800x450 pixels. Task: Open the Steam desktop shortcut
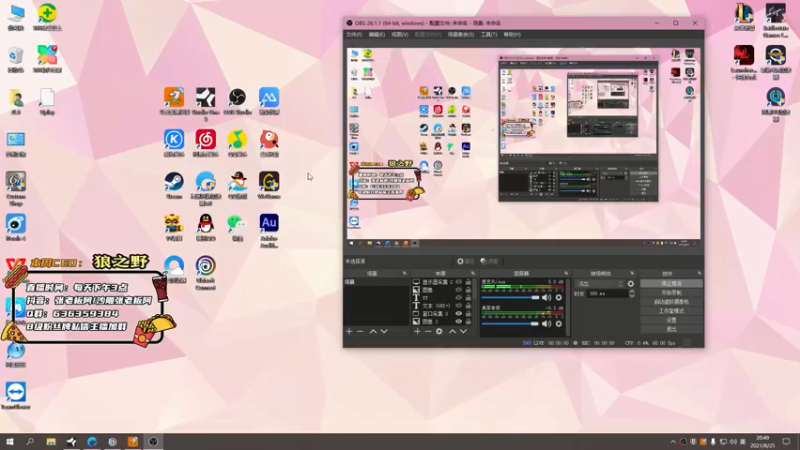174,185
